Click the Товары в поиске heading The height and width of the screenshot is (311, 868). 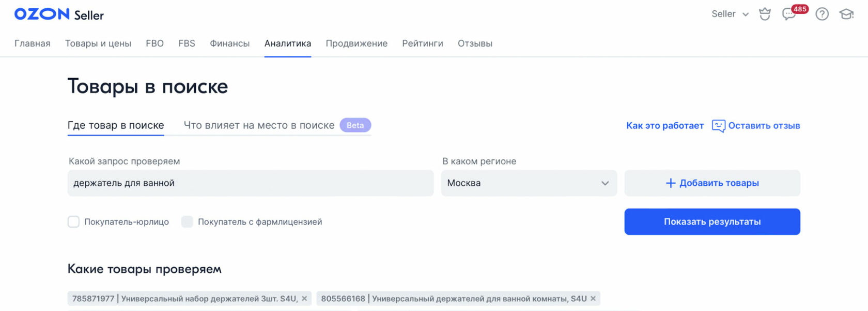[148, 86]
